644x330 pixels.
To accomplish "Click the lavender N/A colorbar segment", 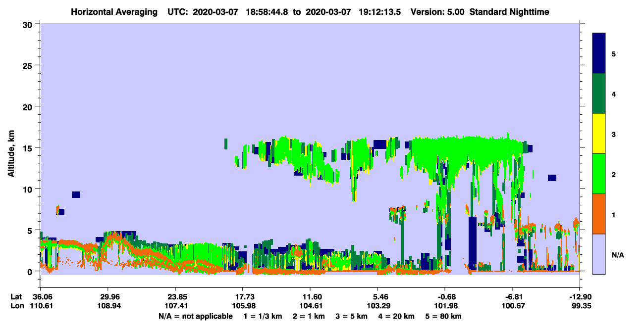I will coord(599,254).
